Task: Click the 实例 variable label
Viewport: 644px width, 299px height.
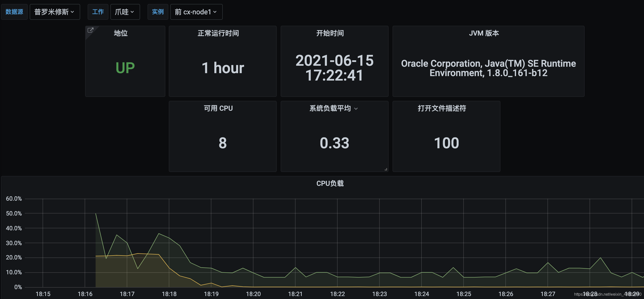Action: [158, 12]
